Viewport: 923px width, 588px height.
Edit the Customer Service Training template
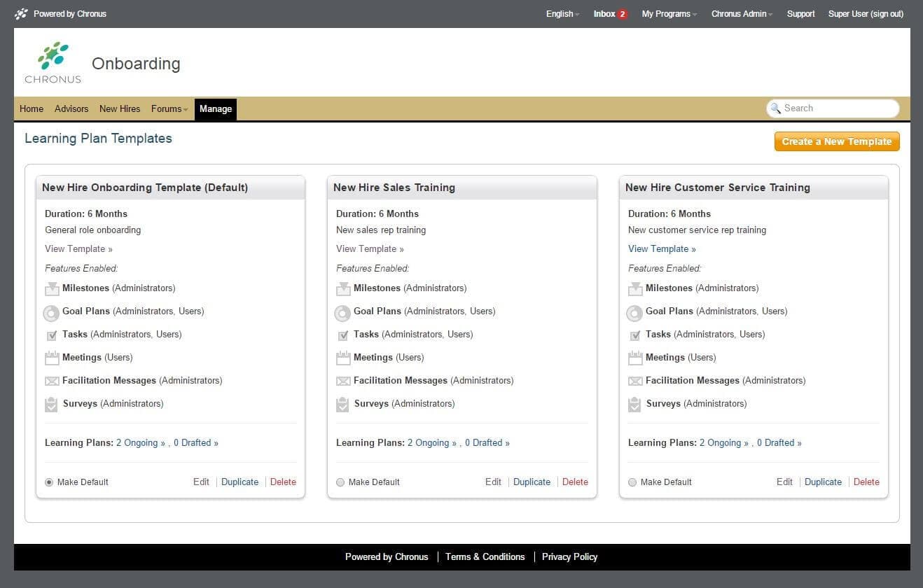pyautogui.click(x=784, y=482)
